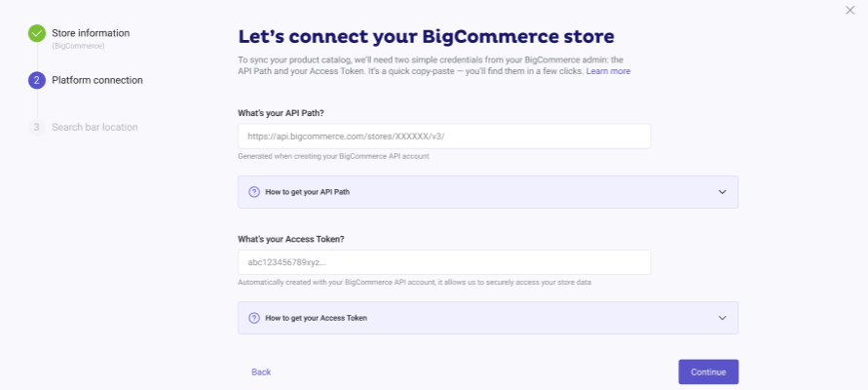Expand the Access Token help chevron

pos(722,318)
